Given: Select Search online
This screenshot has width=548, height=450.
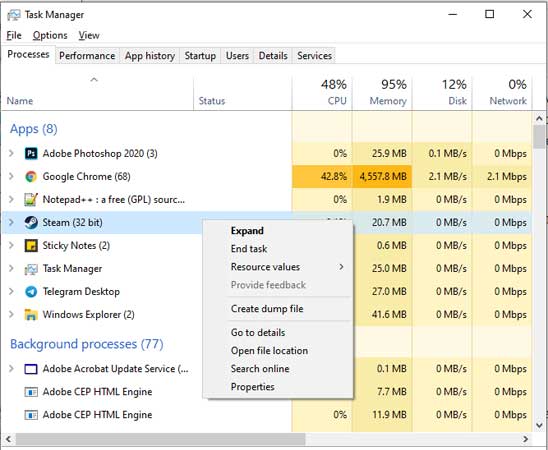Looking at the screenshot, I should pyautogui.click(x=278, y=369).
